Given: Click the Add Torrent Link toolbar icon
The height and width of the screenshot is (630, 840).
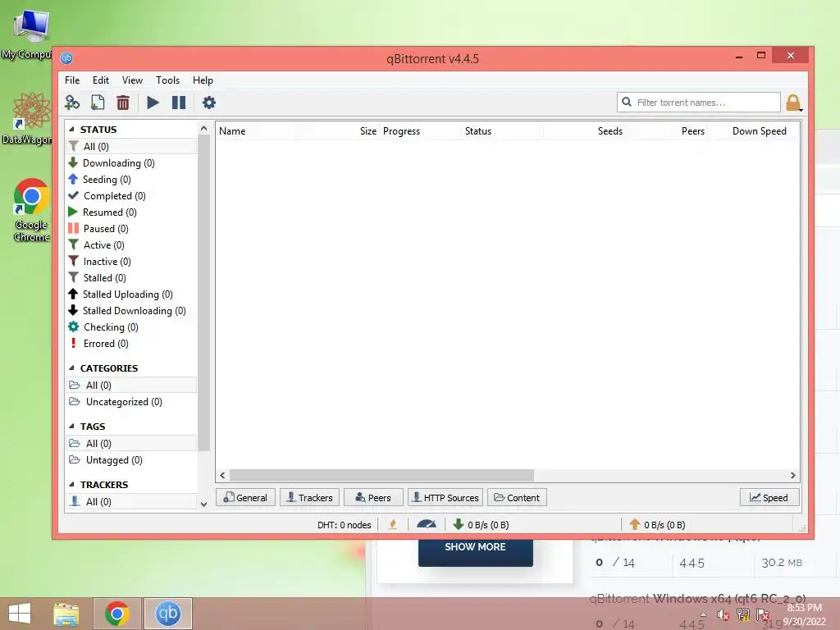Looking at the screenshot, I should [x=72, y=103].
